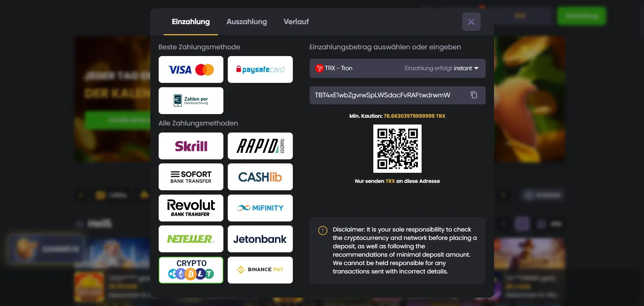Click the wallet address field
The height and width of the screenshot is (306, 644).
[x=397, y=95]
